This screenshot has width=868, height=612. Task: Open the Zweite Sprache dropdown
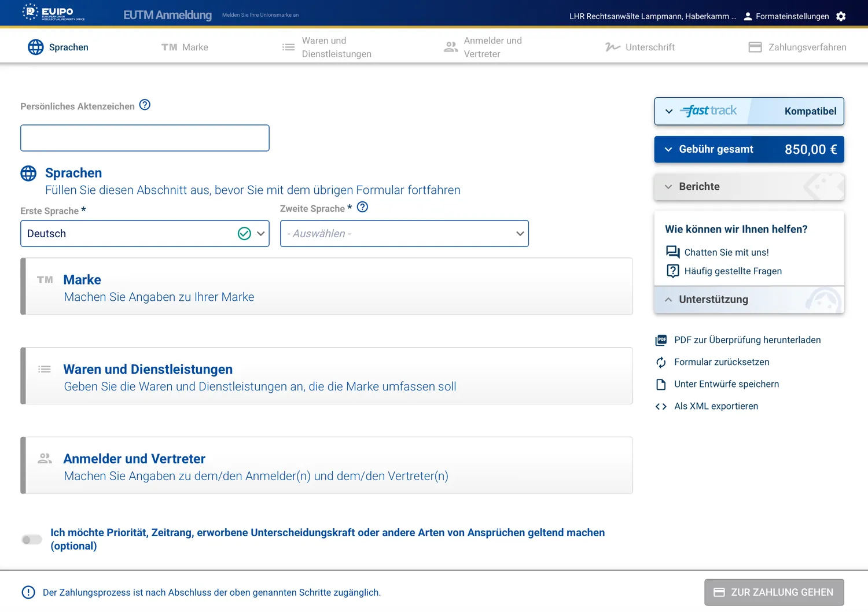[x=404, y=234]
